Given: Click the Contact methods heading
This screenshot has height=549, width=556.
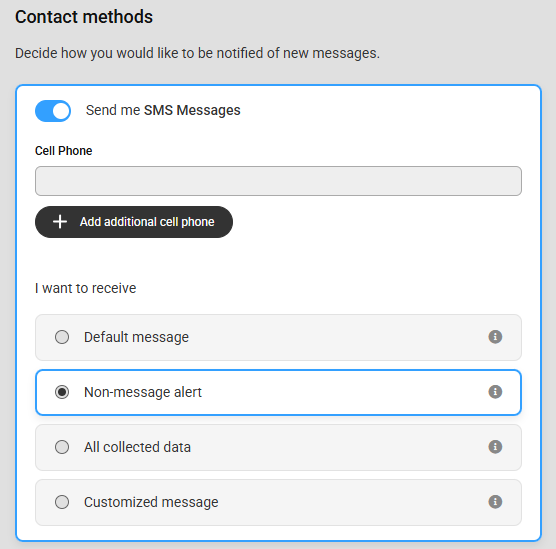Looking at the screenshot, I should 84,17.
